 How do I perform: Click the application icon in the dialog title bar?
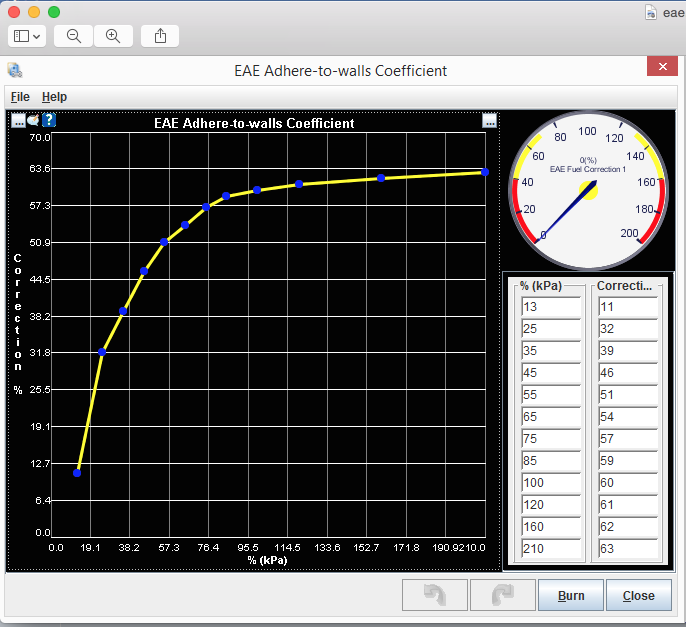coord(15,70)
